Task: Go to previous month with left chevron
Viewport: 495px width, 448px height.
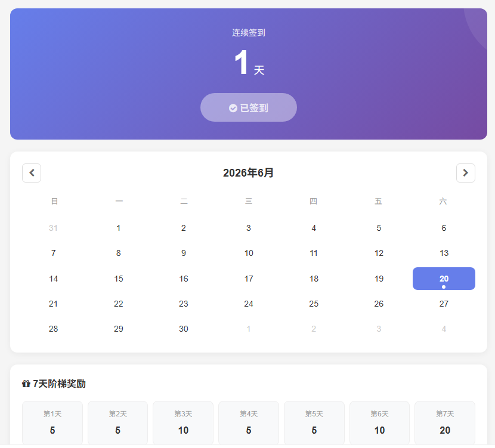Action: pos(32,172)
